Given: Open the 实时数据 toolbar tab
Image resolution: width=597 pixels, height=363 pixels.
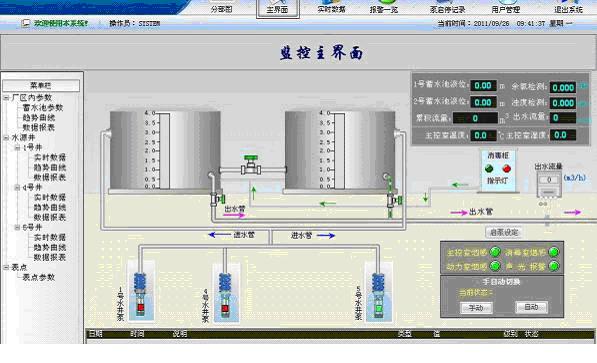Looking at the screenshot, I should (331, 8).
